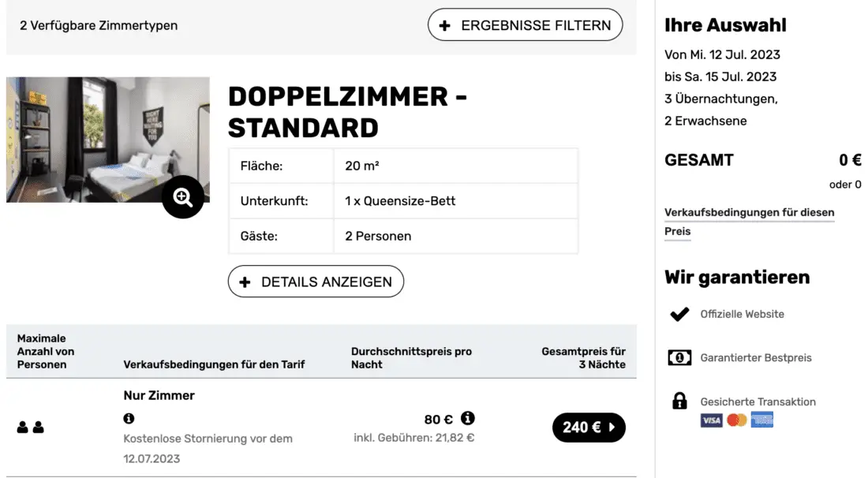Click the Doppelzimmer - Standard heading

click(347, 112)
